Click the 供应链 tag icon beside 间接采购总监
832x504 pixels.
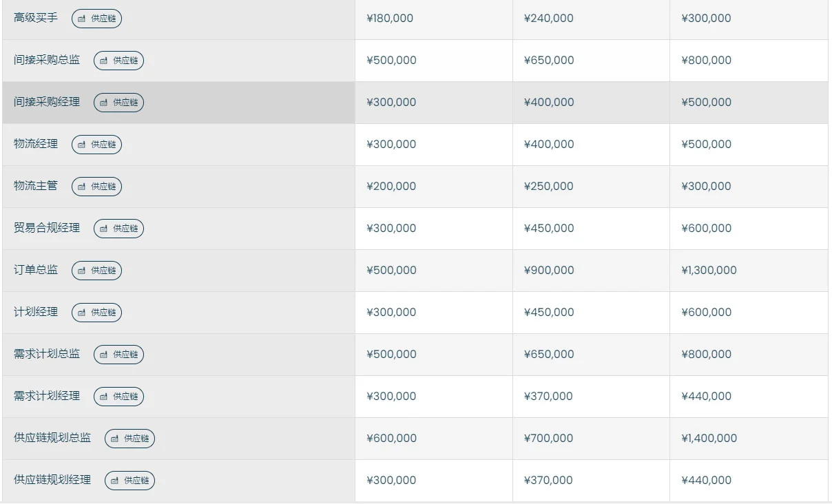point(104,61)
